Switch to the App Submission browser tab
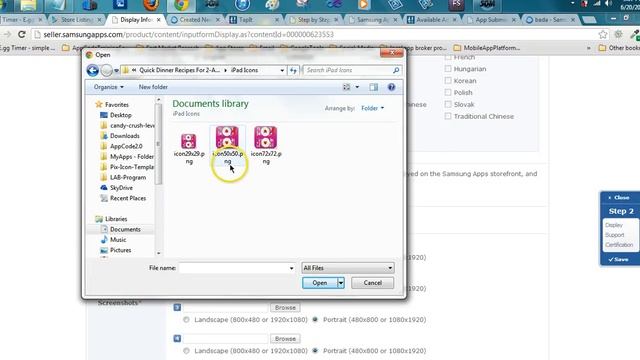This screenshot has width=640, height=360. click(x=491, y=20)
